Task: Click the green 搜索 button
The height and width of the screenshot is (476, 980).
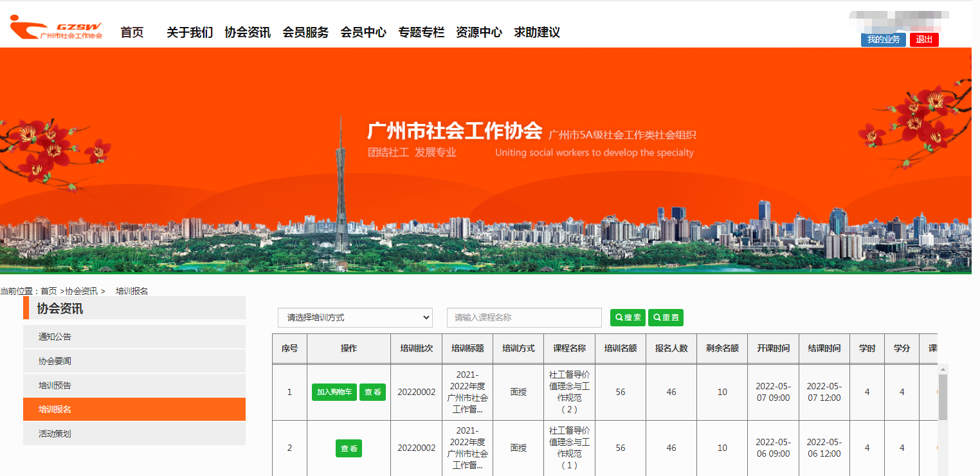Action: pos(628,317)
